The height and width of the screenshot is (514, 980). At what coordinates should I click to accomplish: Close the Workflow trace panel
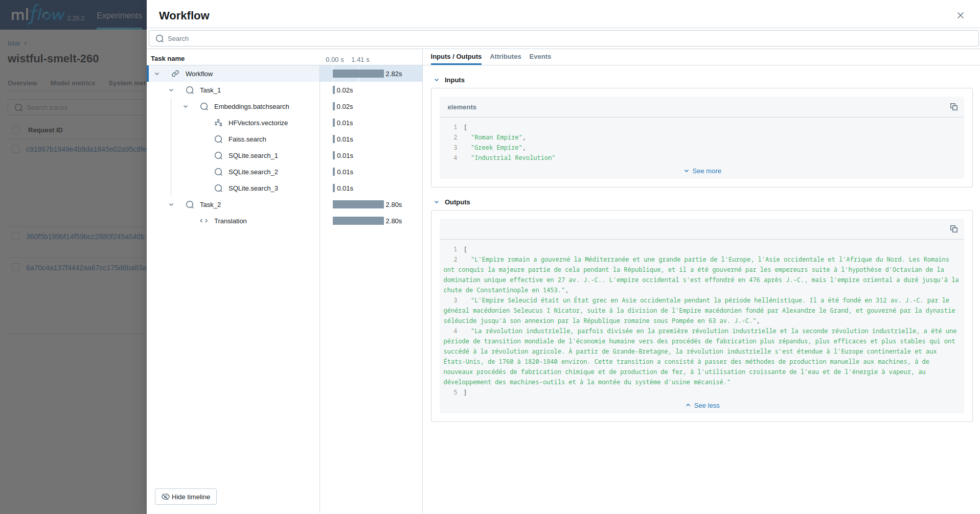coord(960,15)
